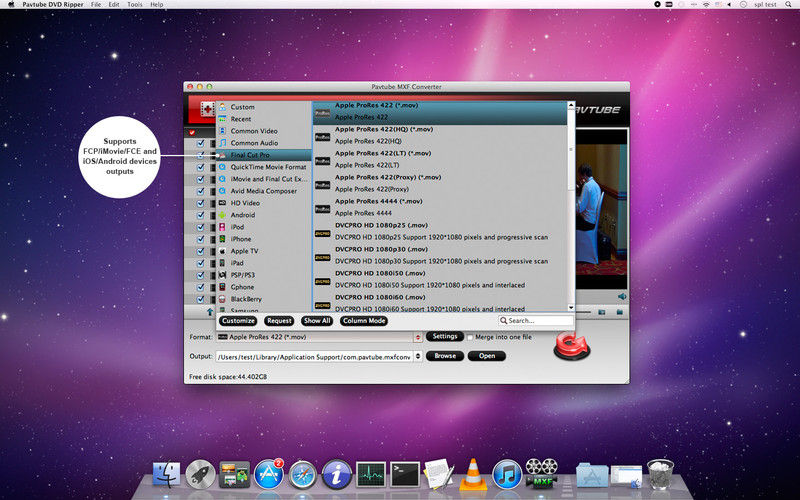
Task: Click format list scroll-up arrow
Action: coord(571,105)
